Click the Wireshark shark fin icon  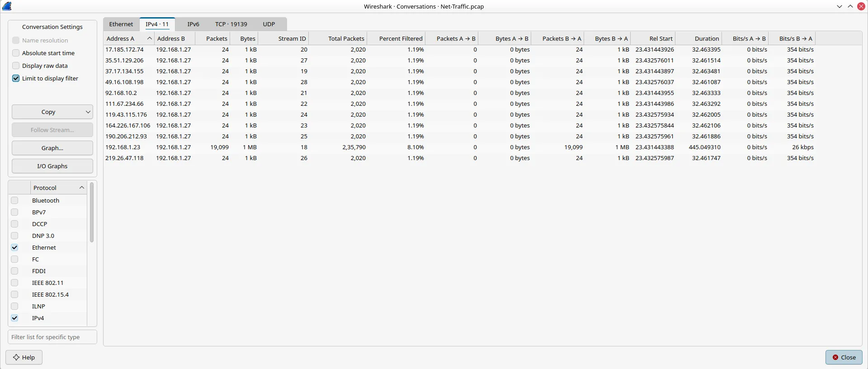[7, 6]
